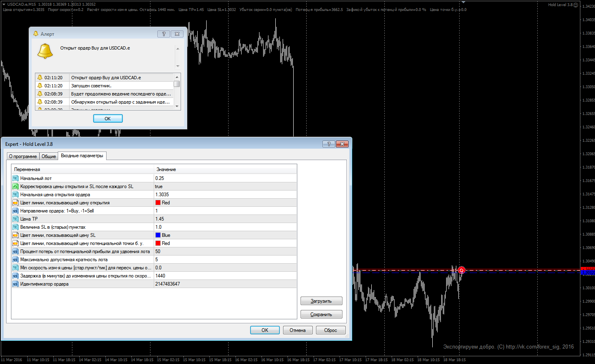Click OK in the Expert Hold Level dialog

(x=265, y=330)
